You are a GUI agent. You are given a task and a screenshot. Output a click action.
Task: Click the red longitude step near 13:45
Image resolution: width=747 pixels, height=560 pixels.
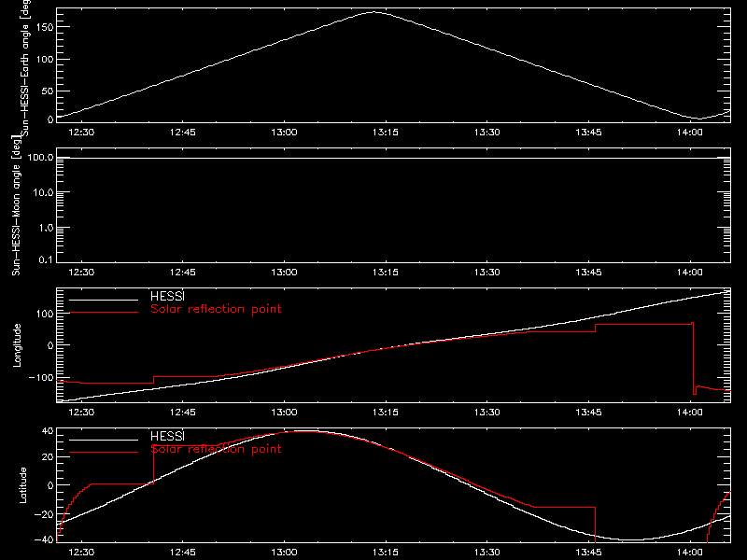tap(595, 329)
